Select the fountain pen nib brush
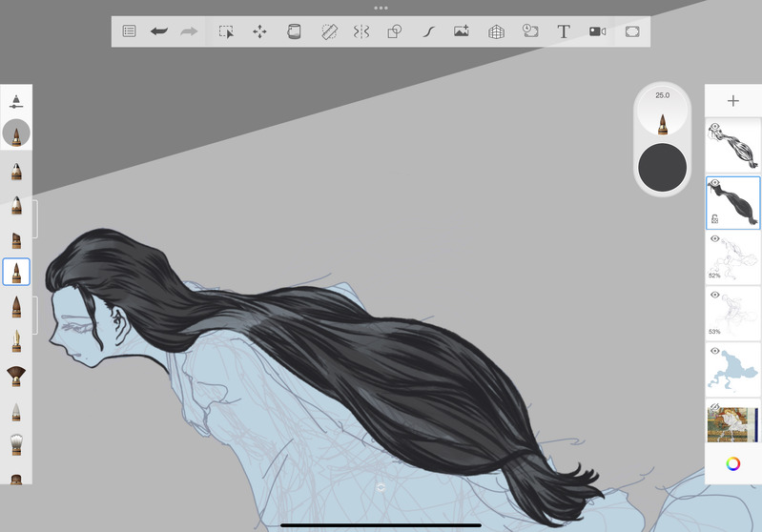Image resolution: width=762 pixels, height=532 pixels. click(x=16, y=341)
